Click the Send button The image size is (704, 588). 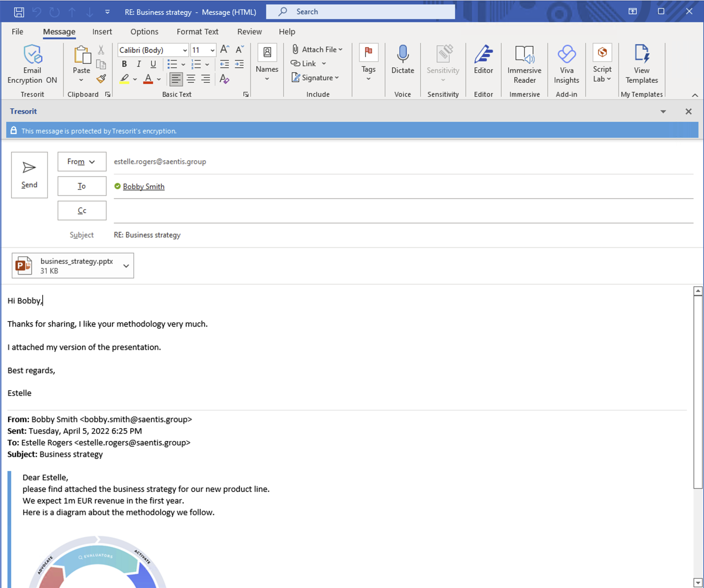pyautogui.click(x=30, y=175)
